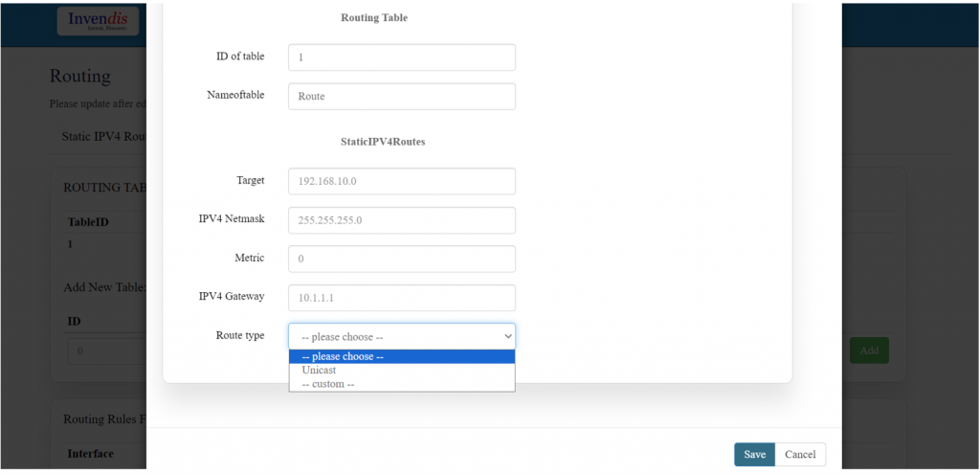The width and height of the screenshot is (980, 475).
Task: Click into the Metric input field
Action: pyautogui.click(x=401, y=259)
